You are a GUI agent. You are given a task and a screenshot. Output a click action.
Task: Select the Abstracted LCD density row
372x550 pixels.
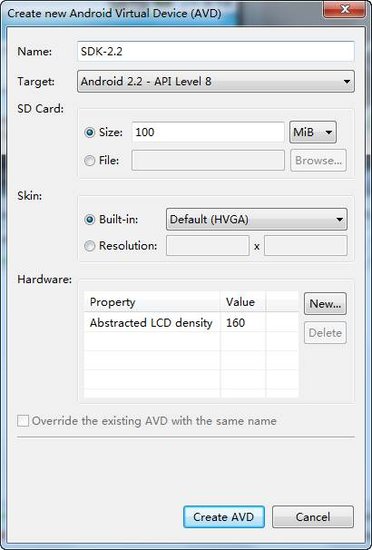click(191, 323)
